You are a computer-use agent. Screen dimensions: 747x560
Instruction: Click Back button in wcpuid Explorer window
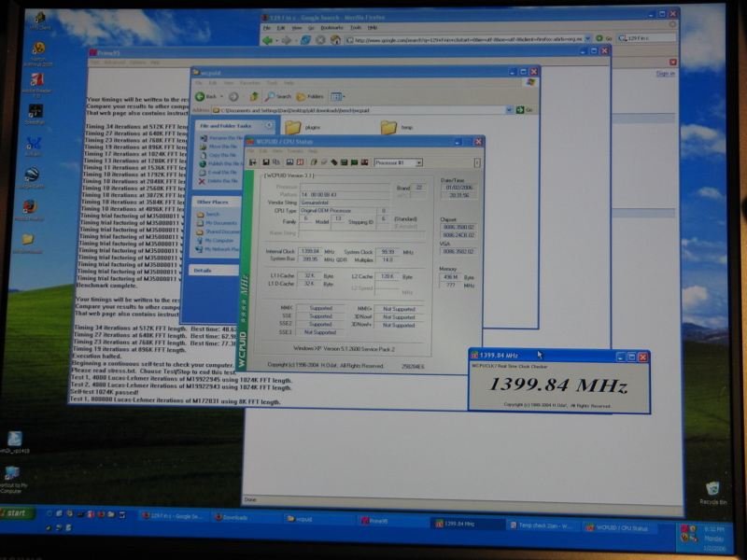[x=206, y=97]
